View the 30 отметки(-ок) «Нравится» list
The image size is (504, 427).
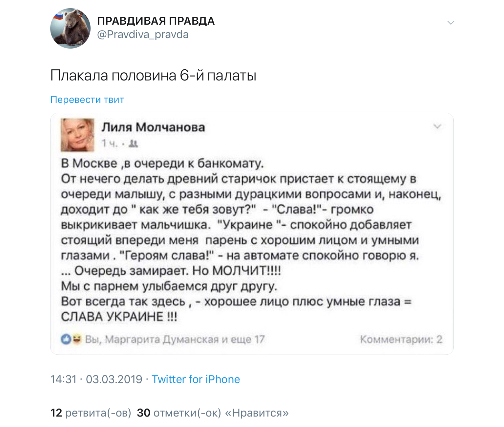click(x=213, y=413)
